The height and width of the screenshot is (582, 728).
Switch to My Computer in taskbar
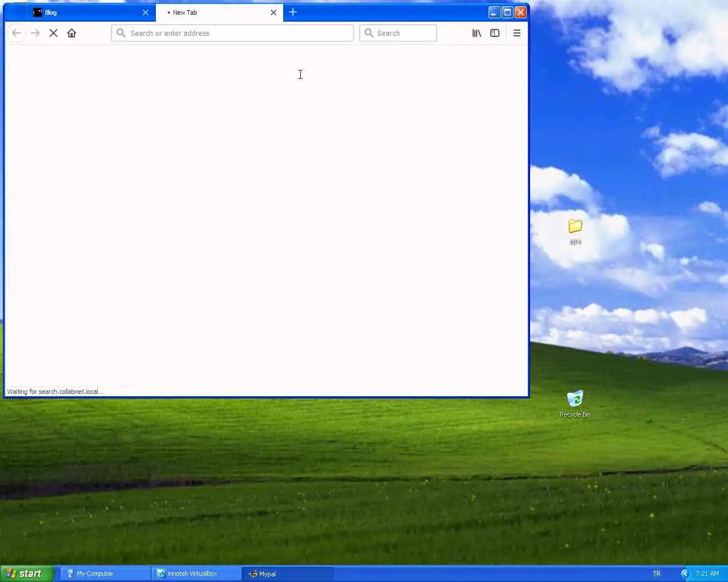coord(105,573)
